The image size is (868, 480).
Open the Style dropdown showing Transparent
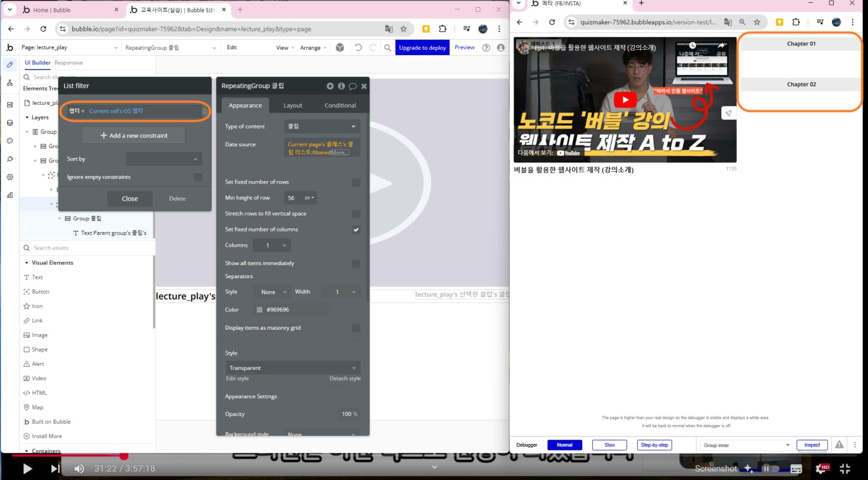point(293,368)
